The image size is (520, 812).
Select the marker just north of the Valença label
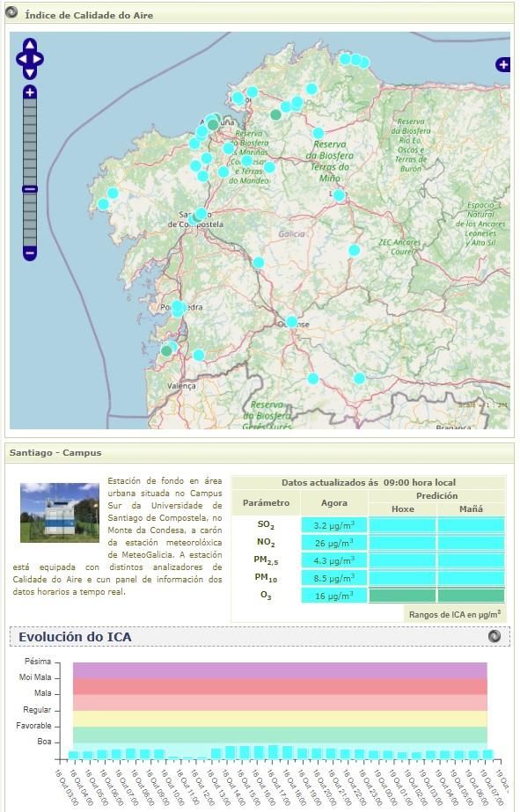click(199, 355)
